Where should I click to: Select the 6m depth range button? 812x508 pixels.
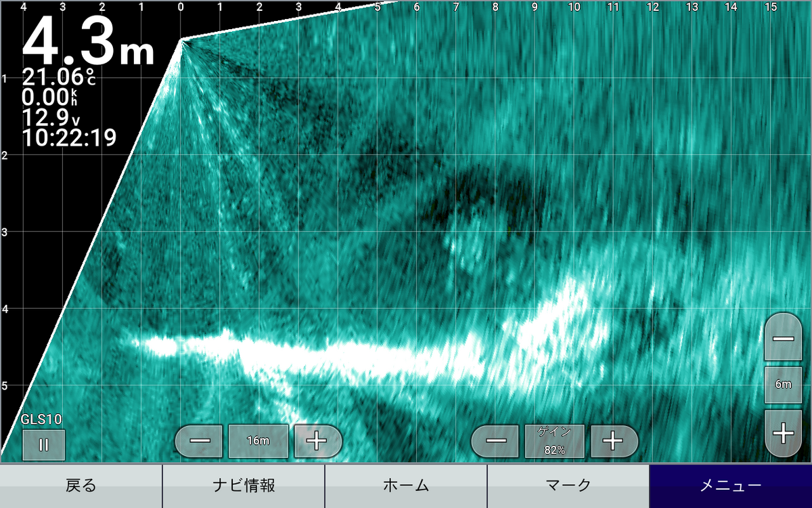point(783,385)
